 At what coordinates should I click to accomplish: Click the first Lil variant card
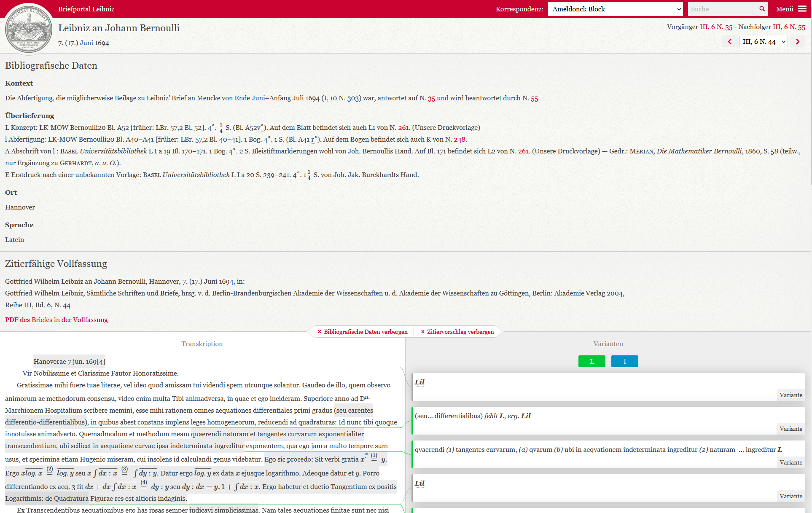[x=609, y=387]
